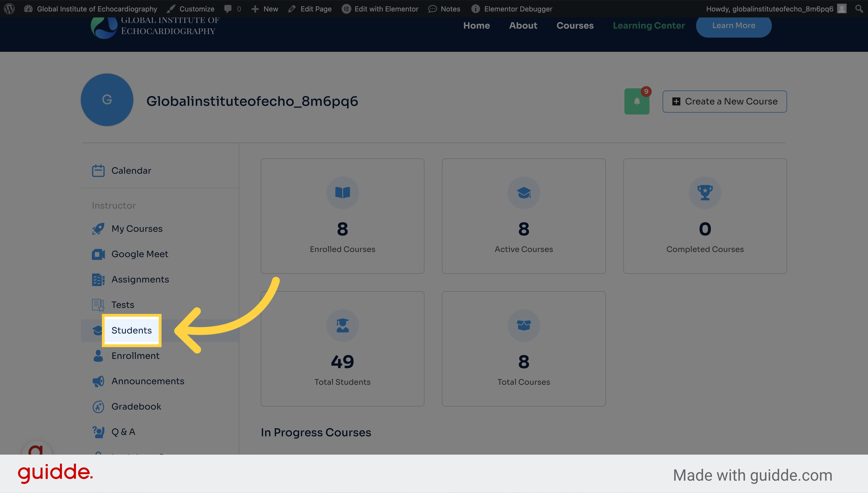Click the Enrolled Courses book icon
Viewport: 868px width, 493px height.
click(x=342, y=193)
